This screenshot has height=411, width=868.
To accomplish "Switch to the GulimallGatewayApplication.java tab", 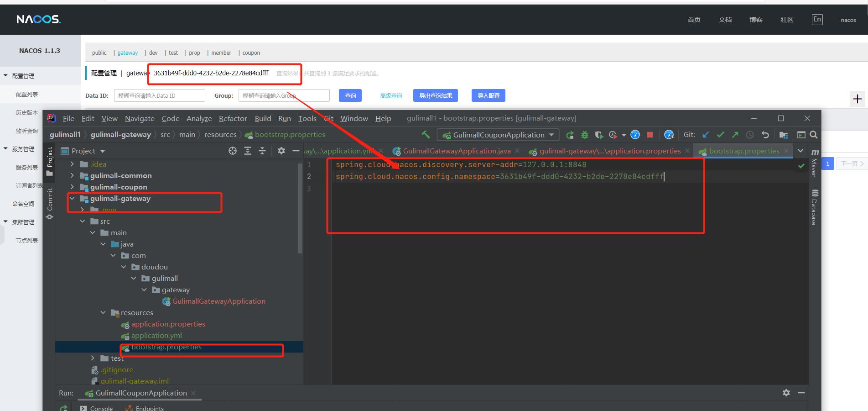I will [457, 151].
